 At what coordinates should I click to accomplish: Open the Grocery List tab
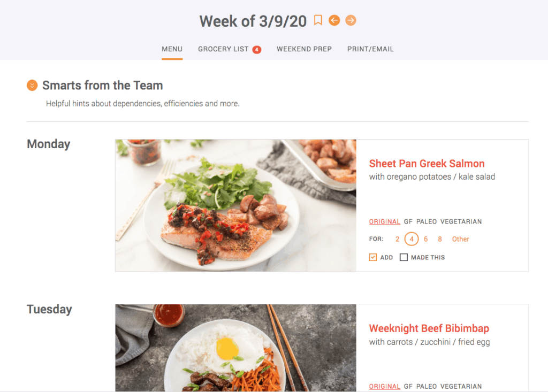click(x=223, y=49)
